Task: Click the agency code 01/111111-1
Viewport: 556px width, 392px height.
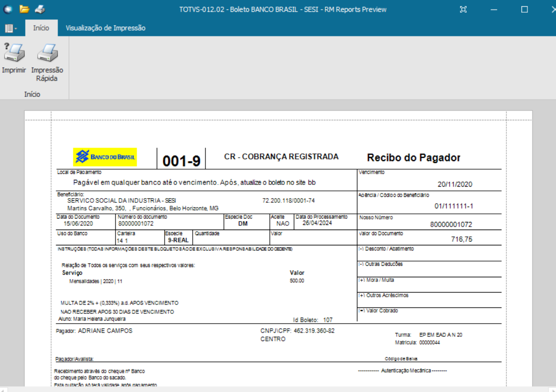Action: click(x=454, y=207)
